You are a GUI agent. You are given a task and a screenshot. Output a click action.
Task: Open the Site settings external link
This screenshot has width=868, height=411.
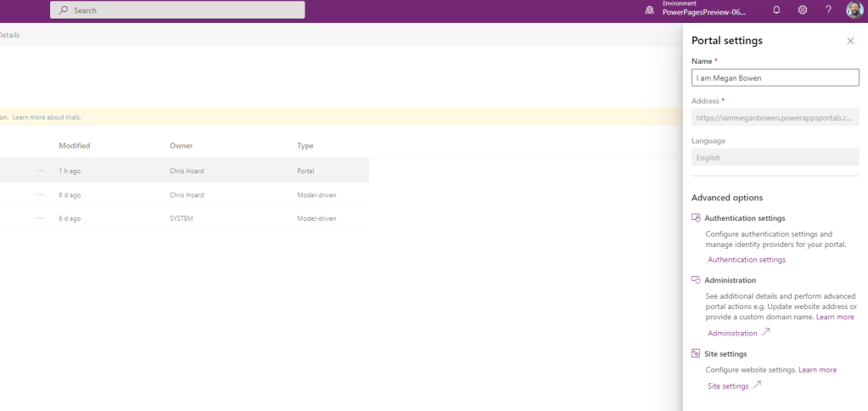tap(734, 386)
